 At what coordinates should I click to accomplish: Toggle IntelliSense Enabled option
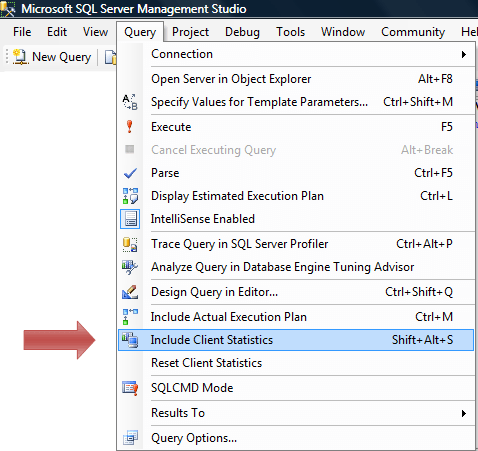[x=296, y=219]
